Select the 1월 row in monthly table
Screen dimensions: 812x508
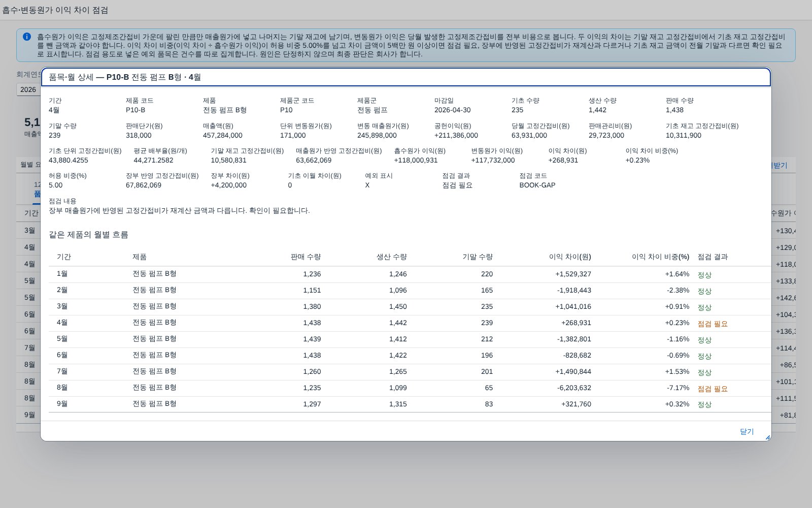(x=410, y=274)
